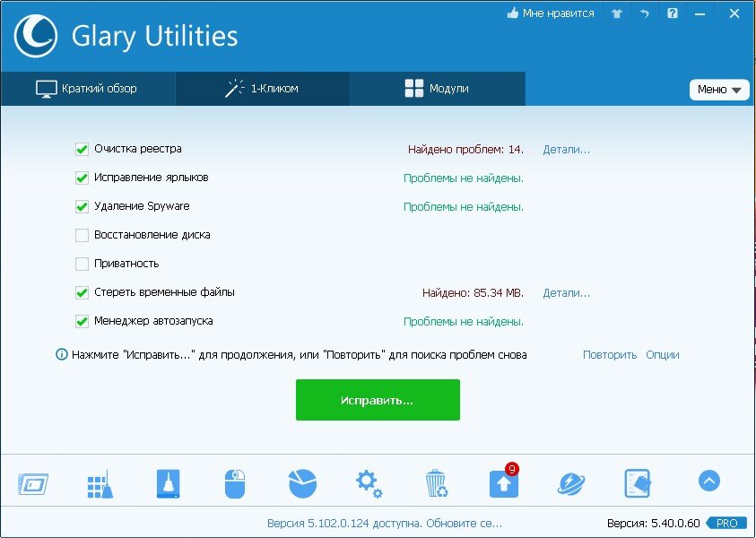Screen dimensions: 756x538
Task: Click the Повторить link
Action: click(610, 355)
